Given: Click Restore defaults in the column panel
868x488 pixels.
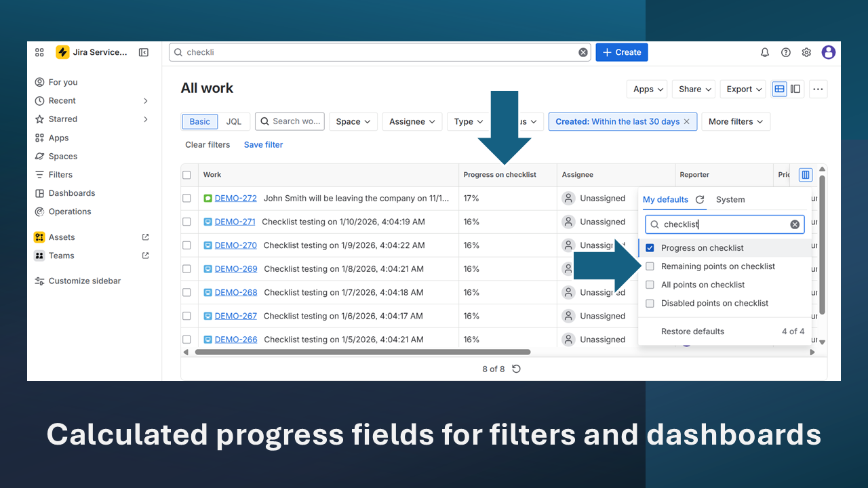Looking at the screenshot, I should coord(693,331).
